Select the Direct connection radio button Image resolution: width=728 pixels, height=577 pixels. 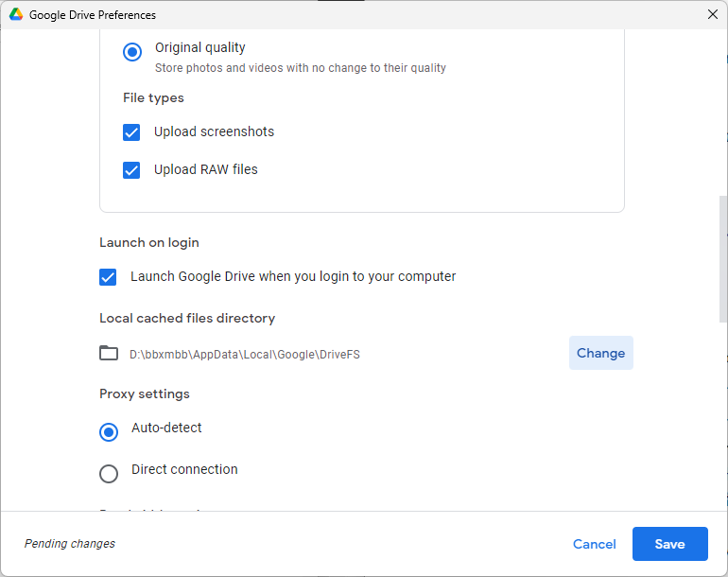coord(109,473)
